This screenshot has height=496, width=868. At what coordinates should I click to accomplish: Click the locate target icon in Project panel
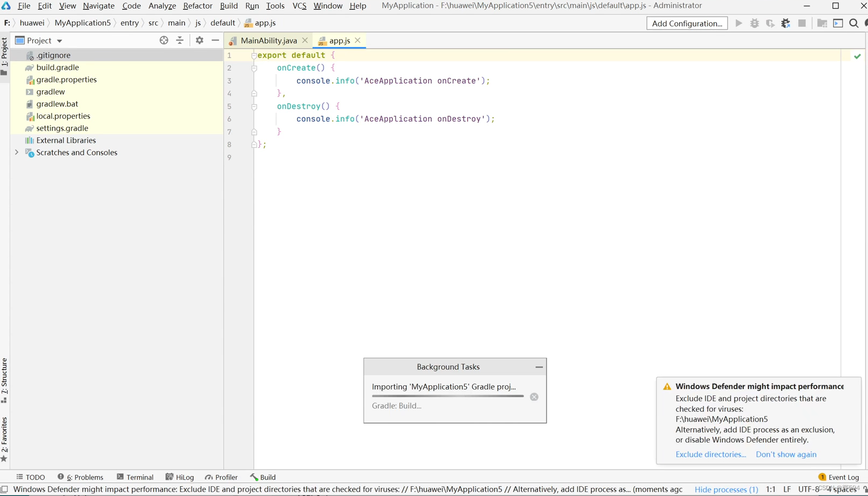point(164,41)
